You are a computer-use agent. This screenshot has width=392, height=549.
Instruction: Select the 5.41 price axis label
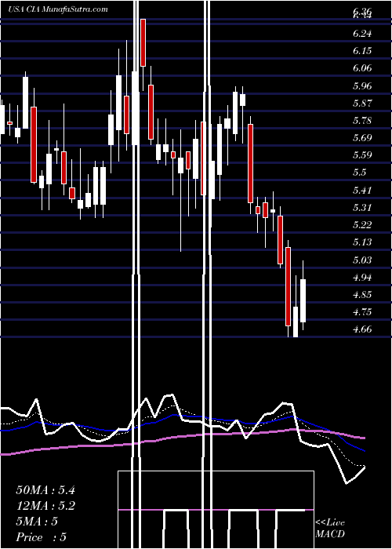[x=362, y=191]
